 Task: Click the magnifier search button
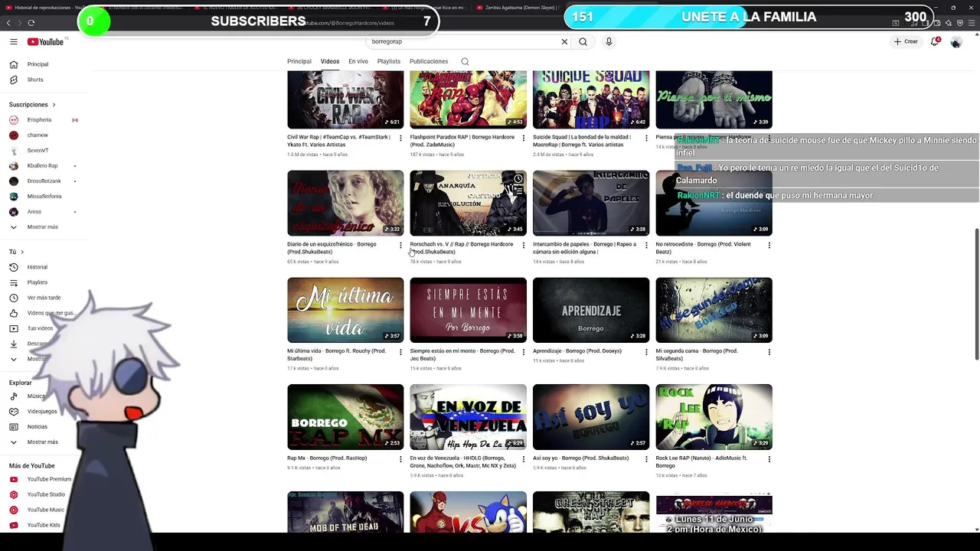(x=583, y=42)
